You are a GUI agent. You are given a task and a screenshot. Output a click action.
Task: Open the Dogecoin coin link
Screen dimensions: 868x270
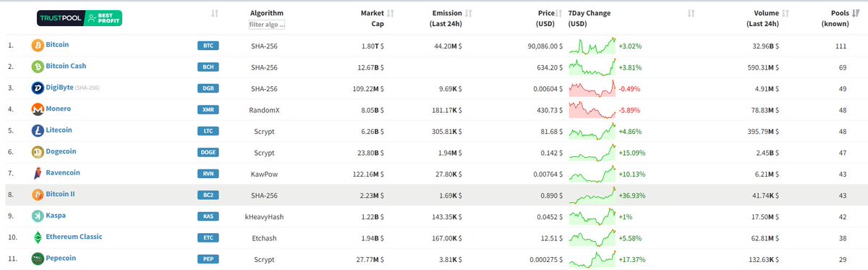click(x=61, y=151)
